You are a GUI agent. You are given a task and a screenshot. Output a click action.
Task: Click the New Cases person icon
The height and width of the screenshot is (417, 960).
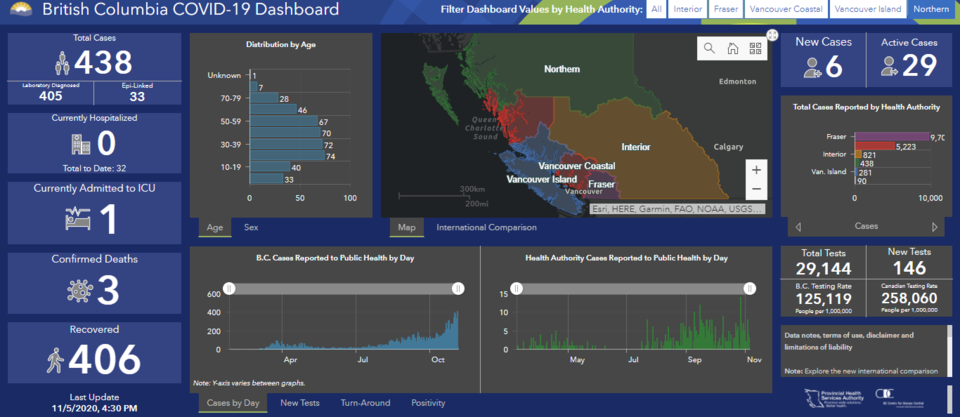[814, 67]
